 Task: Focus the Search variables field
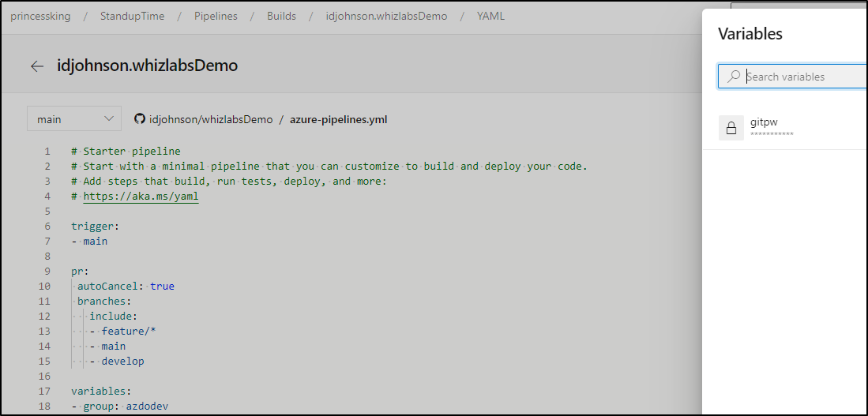[x=793, y=77]
